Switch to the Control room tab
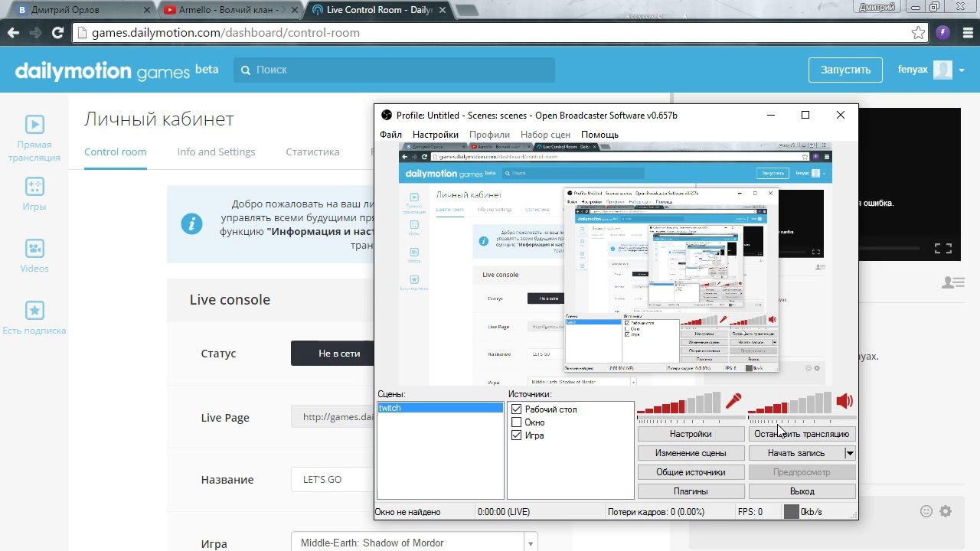The height and width of the screenshot is (551, 980). pyautogui.click(x=116, y=152)
